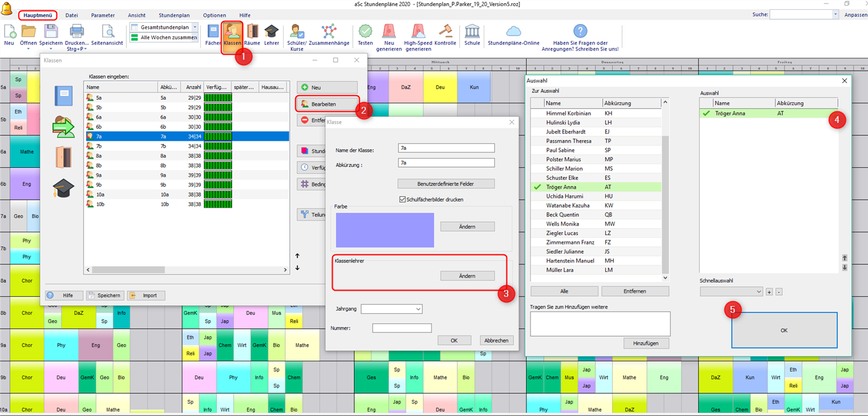This screenshot has width=868, height=416.
Task: Toggle Schulfächerbilder drucken checkbox
Action: pyautogui.click(x=403, y=199)
